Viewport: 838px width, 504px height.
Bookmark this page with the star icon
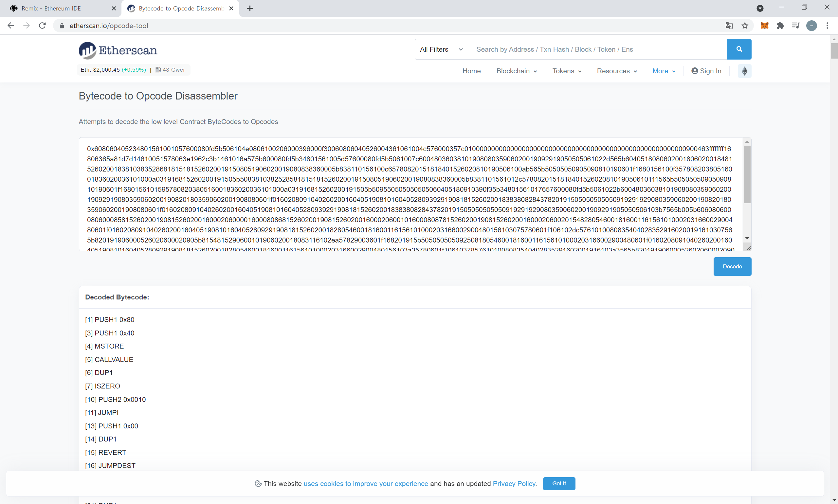pyautogui.click(x=745, y=26)
